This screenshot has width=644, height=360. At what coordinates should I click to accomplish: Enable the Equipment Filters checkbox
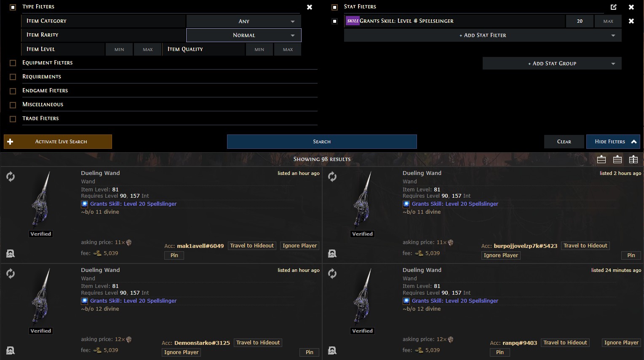pos(13,63)
